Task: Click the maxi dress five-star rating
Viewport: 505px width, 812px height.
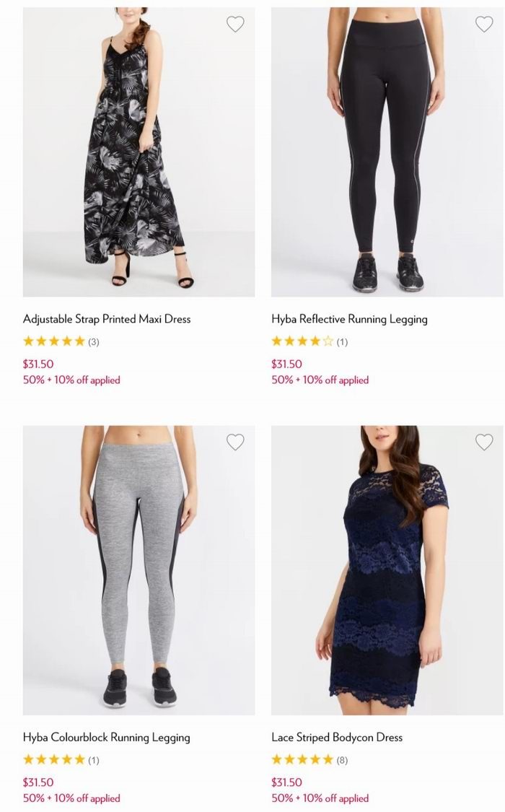Action: click(54, 341)
